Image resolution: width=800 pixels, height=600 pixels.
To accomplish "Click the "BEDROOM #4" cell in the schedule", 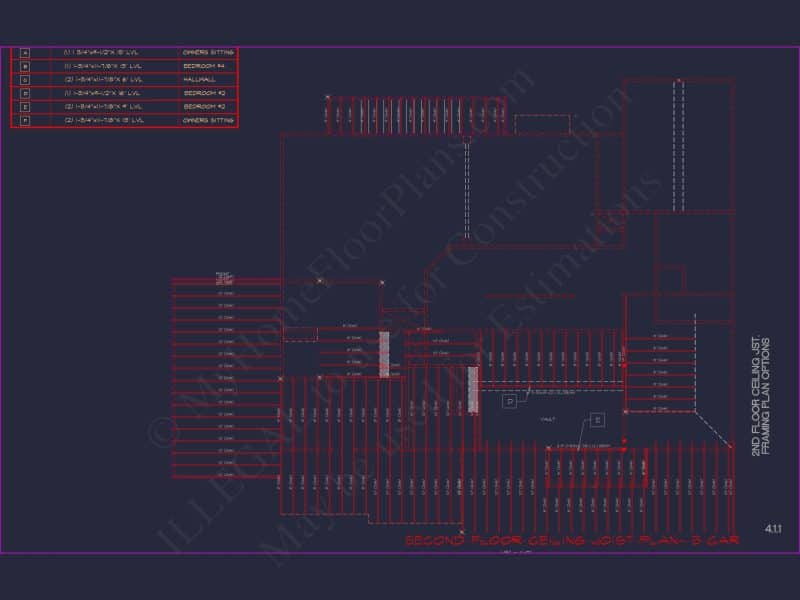I will tap(204, 66).
